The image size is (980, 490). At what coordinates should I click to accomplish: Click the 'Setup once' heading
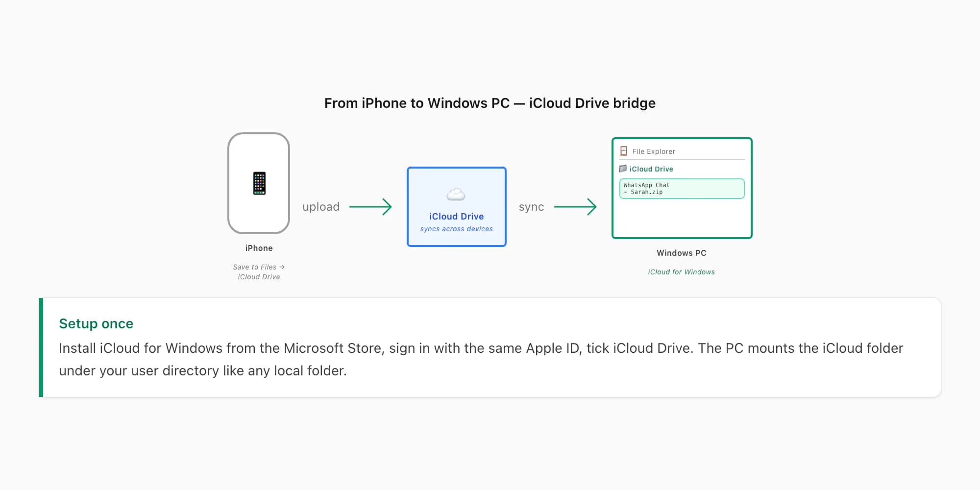pyautogui.click(x=96, y=323)
